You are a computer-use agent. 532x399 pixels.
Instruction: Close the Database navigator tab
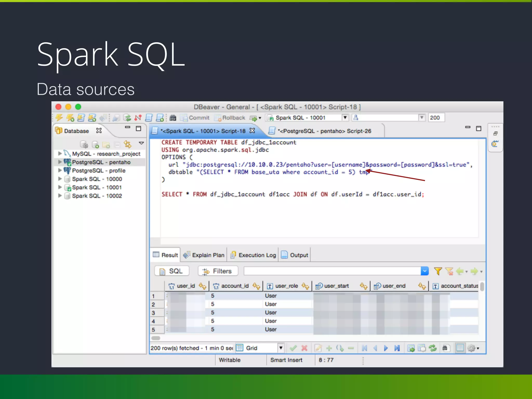click(99, 131)
